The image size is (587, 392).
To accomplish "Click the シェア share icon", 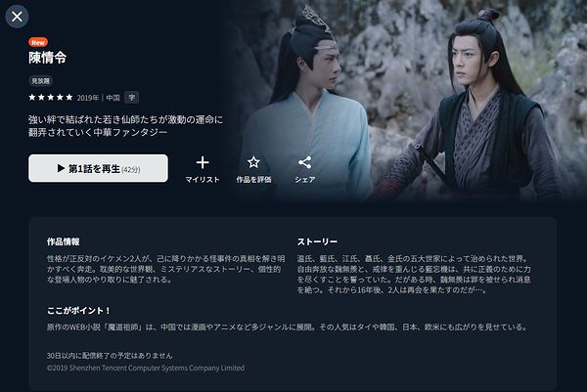I will [x=304, y=169].
